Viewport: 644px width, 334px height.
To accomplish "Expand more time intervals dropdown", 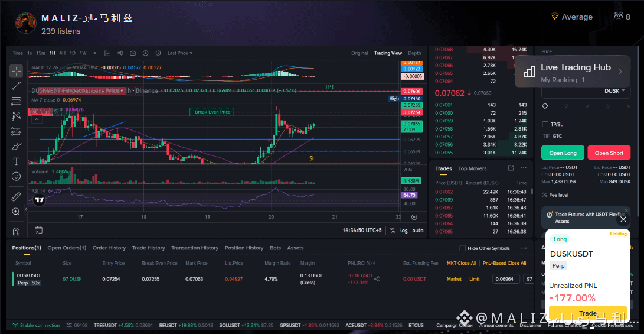I will click(95, 53).
